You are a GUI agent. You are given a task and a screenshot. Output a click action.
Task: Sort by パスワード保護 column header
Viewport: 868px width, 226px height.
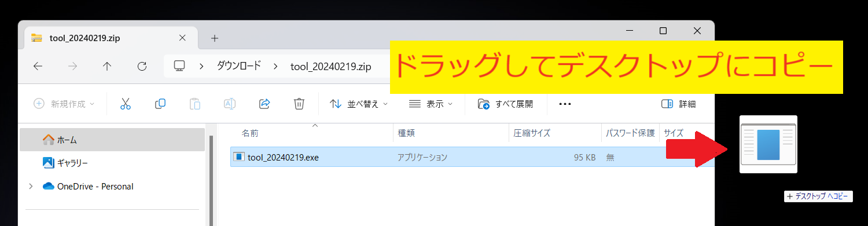point(630,133)
